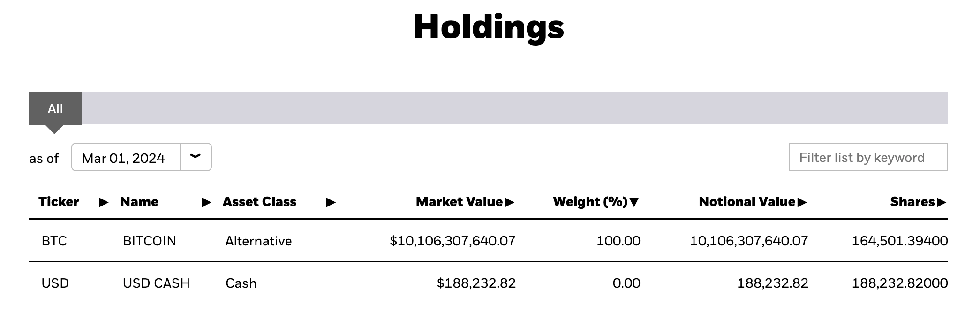Switch to the All holdings tab
This screenshot has height=336, width=980.
(55, 108)
